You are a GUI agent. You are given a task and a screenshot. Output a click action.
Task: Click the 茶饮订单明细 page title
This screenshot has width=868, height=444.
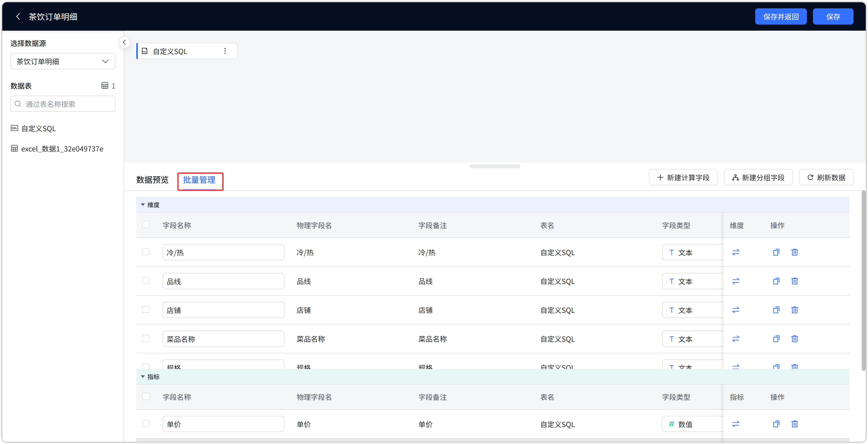click(x=53, y=17)
